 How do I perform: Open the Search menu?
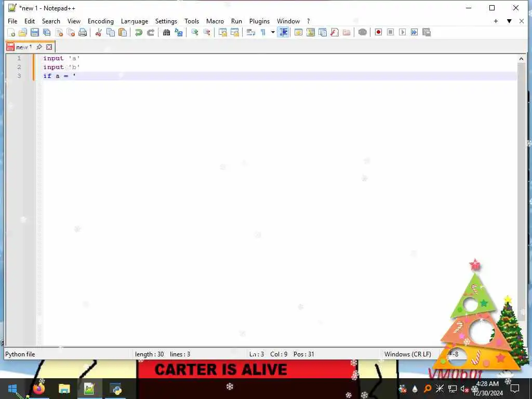tap(51, 21)
